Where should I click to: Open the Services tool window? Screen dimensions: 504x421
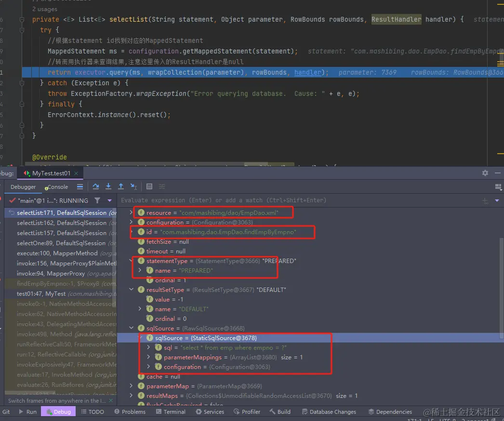click(210, 412)
